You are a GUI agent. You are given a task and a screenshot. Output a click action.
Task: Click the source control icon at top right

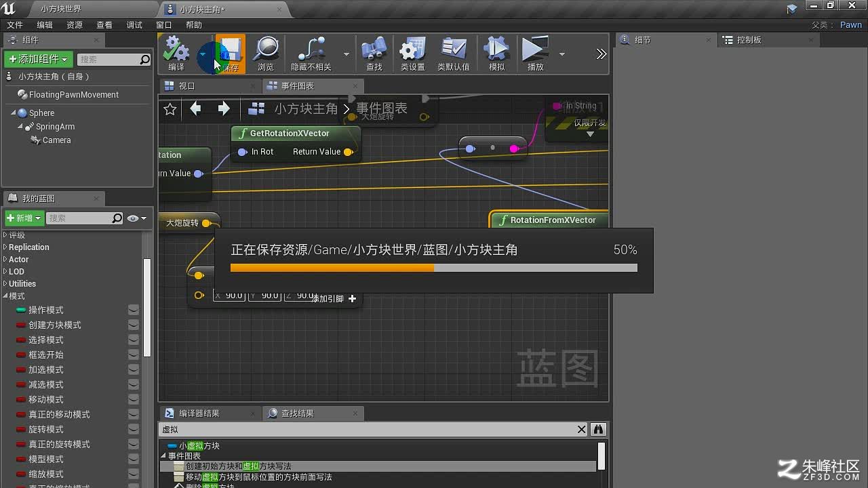click(x=792, y=9)
